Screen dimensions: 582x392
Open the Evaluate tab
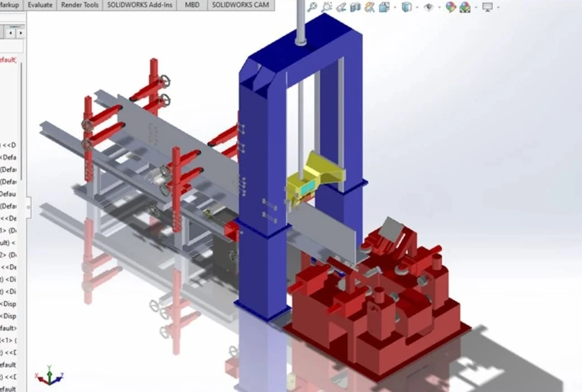pyautogui.click(x=40, y=5)
